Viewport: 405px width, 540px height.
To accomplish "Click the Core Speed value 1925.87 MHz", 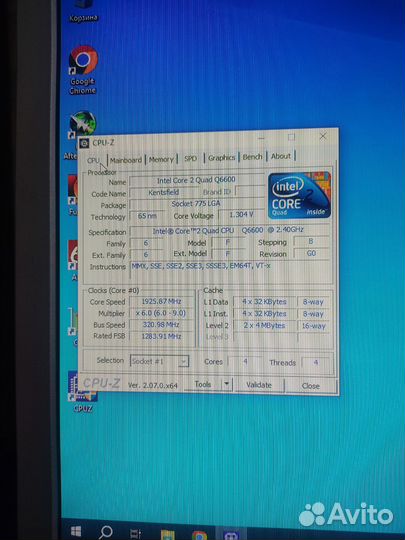I will 161,301.
